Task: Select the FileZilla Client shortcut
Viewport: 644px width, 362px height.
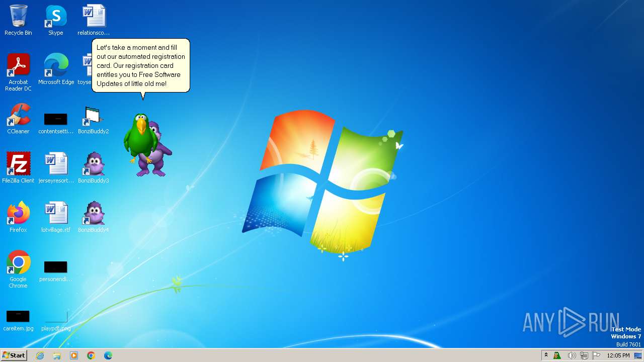Action: [18, 168]
